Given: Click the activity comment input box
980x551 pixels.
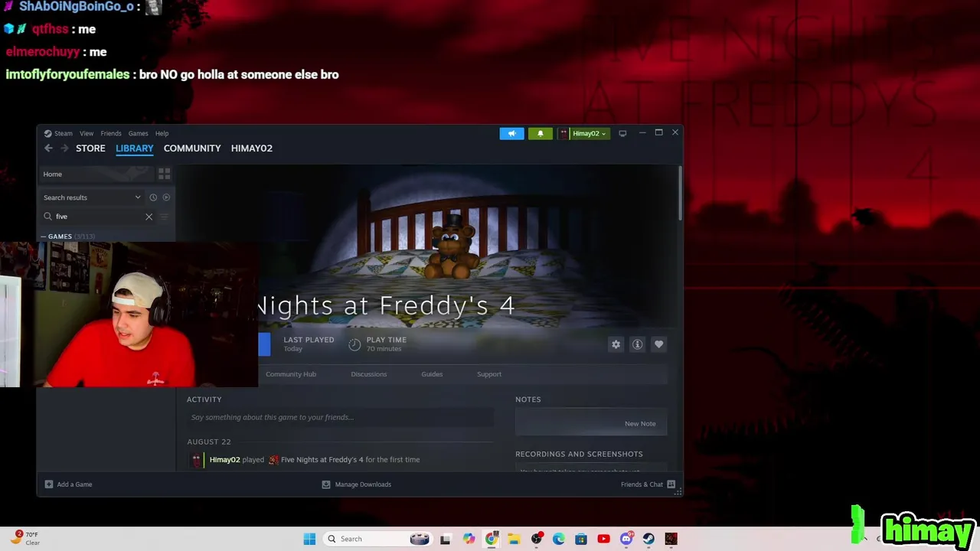Looking at the screenshot, I should [340, 417].
